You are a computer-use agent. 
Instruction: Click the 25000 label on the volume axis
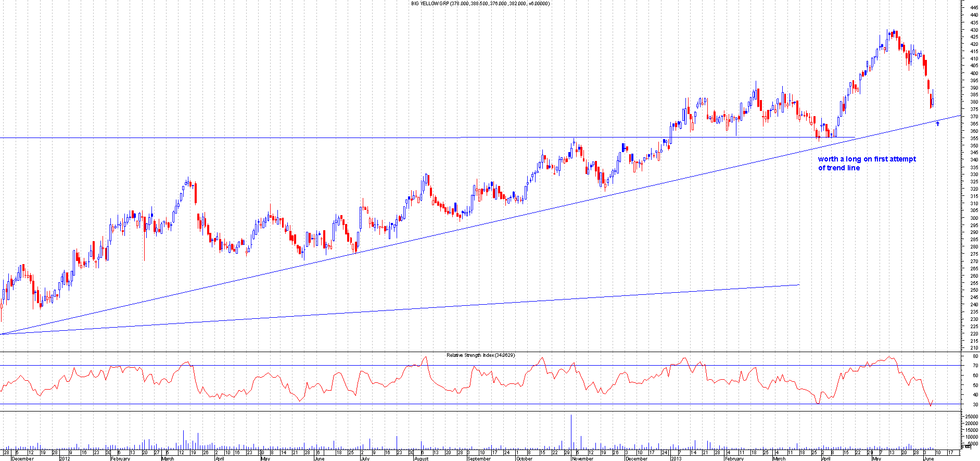971,417
